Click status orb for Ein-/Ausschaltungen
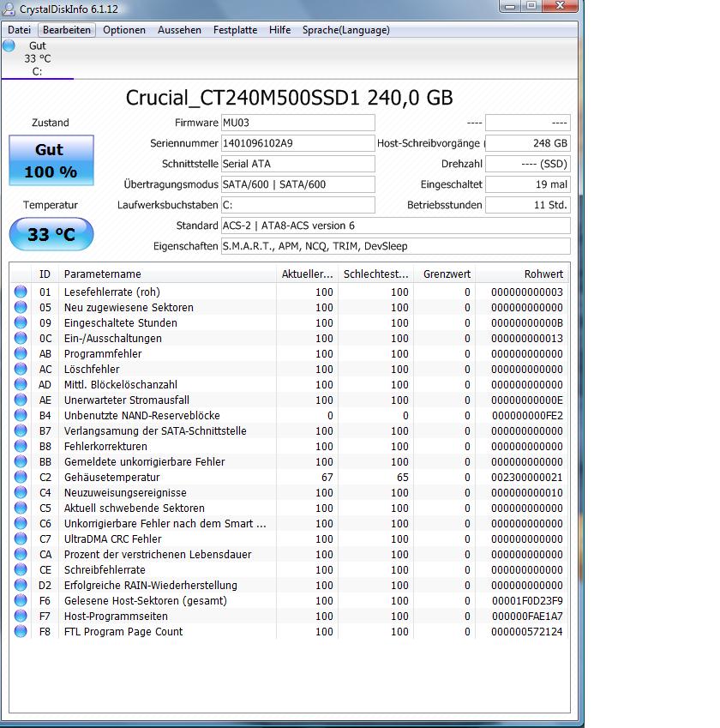This screenshot has height=728, width=720. pos(21,338)
